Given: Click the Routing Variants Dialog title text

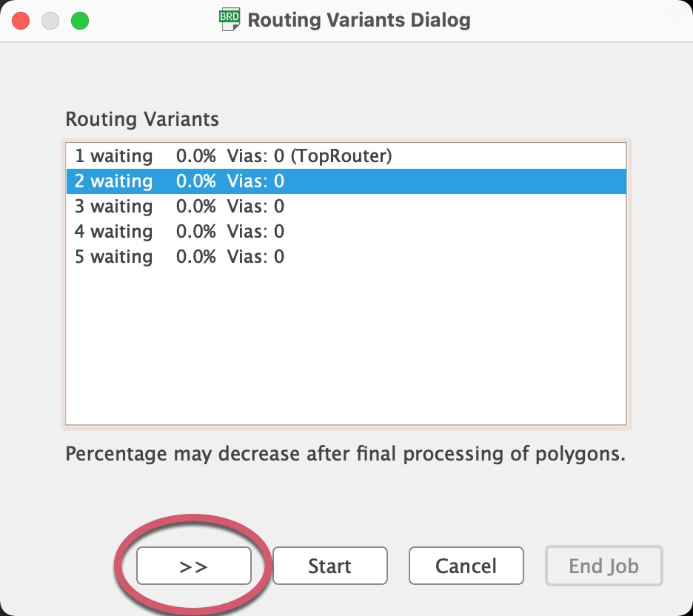Looking at the screenshot, I should [359, 20].
